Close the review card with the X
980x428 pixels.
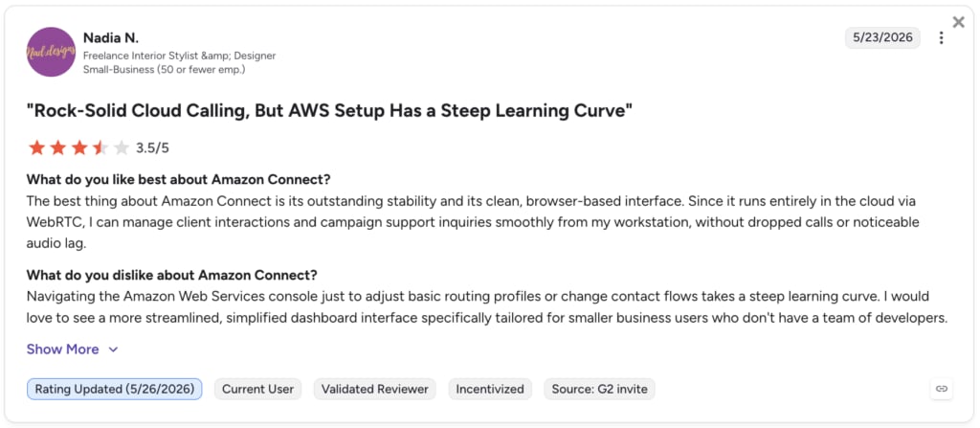958,23
